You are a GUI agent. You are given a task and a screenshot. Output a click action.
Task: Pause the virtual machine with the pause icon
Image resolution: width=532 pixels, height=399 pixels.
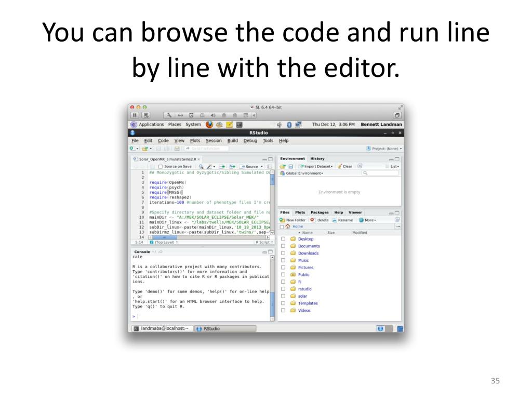tap(135, 115)
